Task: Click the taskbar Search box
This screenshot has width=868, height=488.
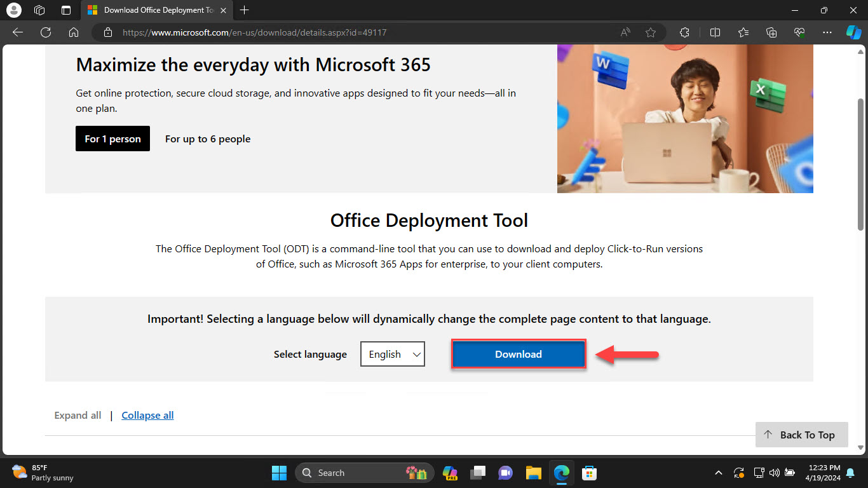Action: tap(365, 473)
